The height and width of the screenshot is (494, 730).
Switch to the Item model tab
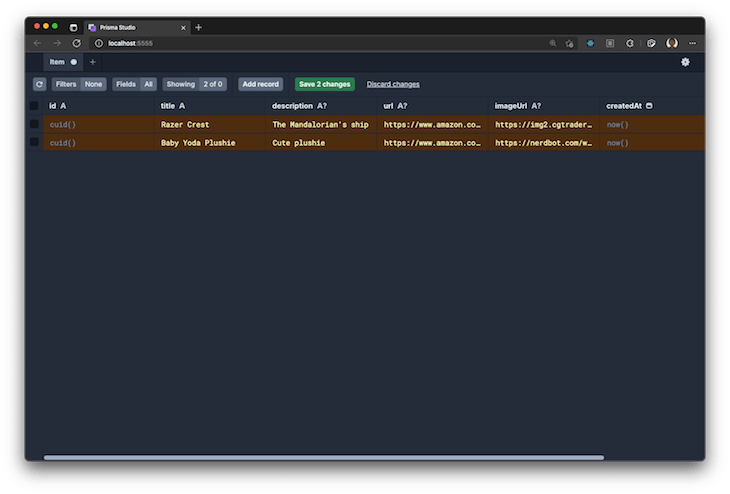(x=63, y=62)
